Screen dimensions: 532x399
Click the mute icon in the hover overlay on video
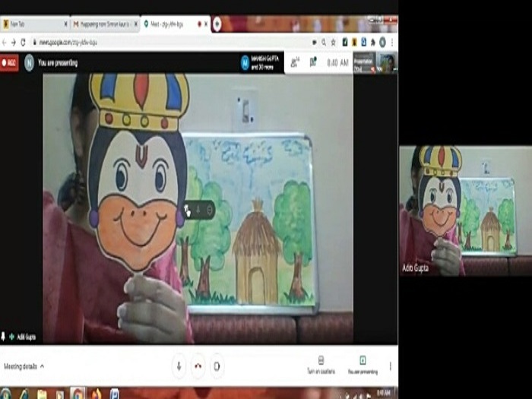[198, 211]
